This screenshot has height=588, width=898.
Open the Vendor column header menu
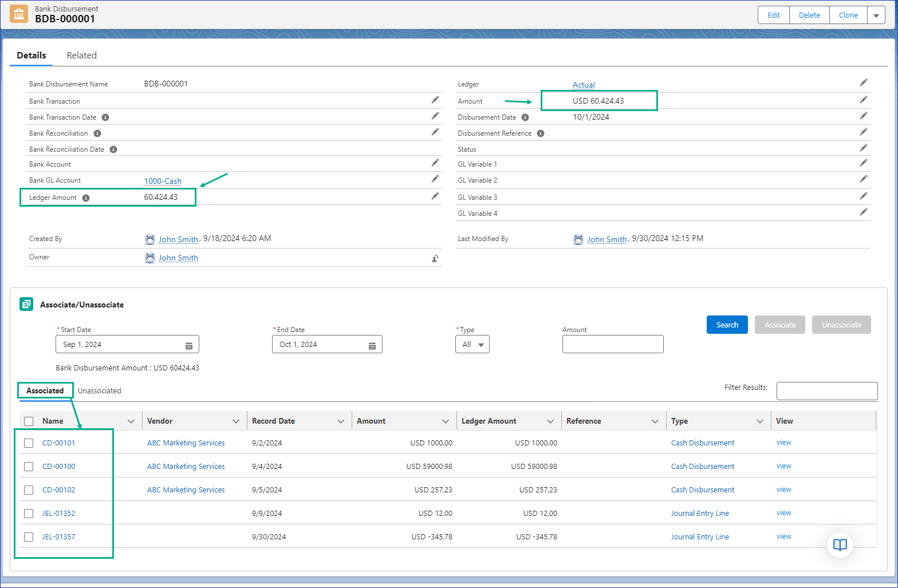click(236, 421)
